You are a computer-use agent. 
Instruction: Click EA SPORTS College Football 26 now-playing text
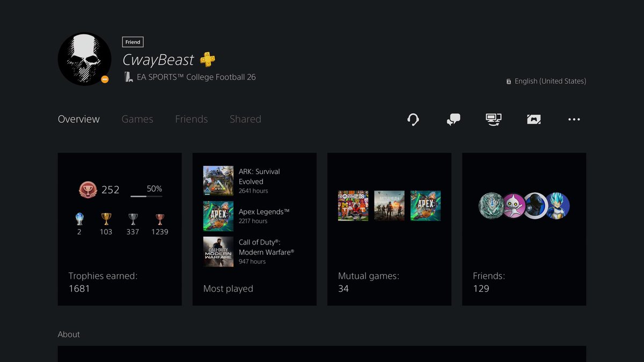pos(196,77)
